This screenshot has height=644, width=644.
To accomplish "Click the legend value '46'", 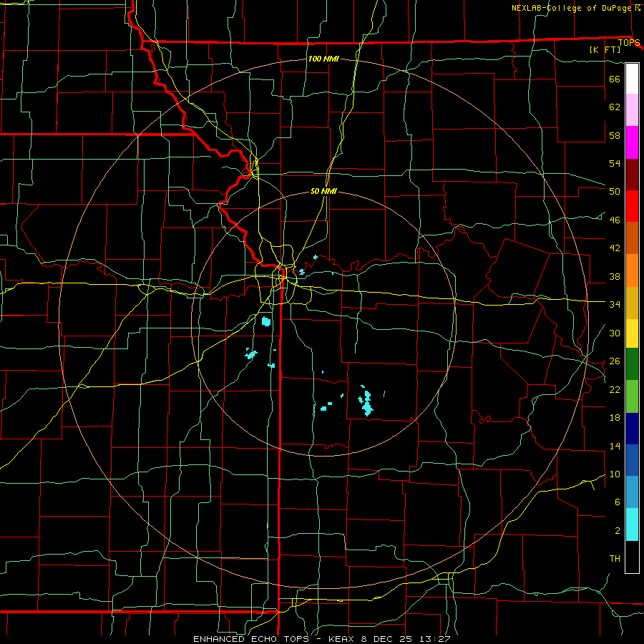I will pos(615,220).
